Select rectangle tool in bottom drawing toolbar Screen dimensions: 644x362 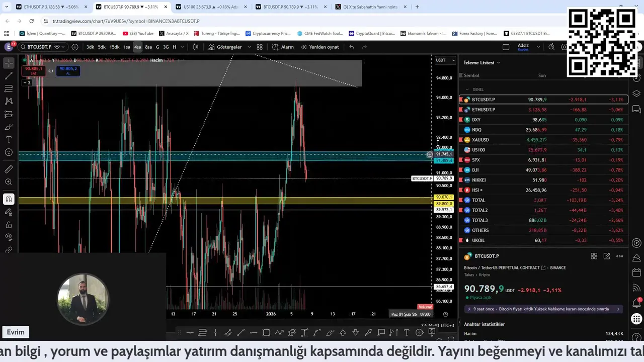(x=266, y=332)
